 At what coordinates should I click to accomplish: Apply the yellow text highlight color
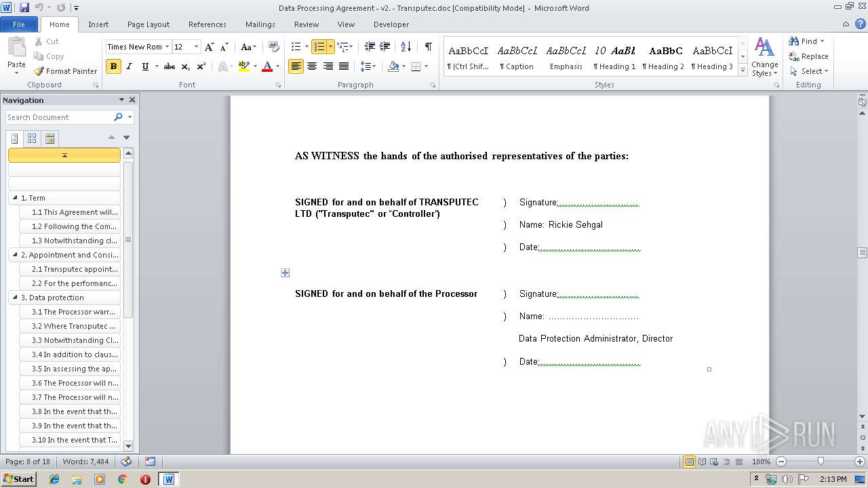pyautogui.click(x=244, y=66)
